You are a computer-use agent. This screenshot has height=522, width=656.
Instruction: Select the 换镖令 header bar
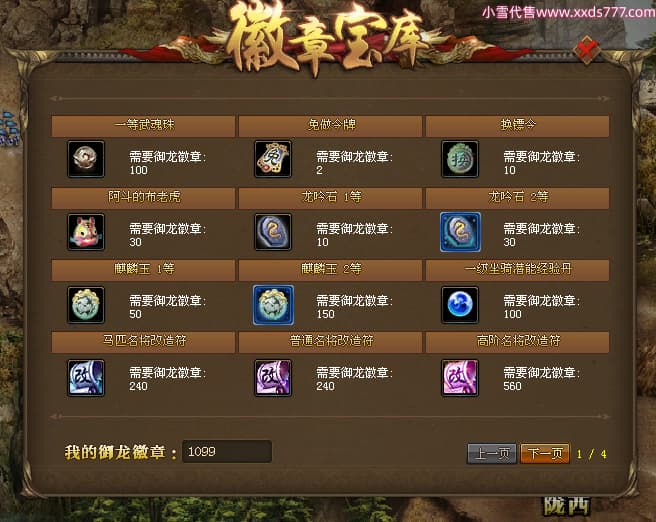coord(518,126)
